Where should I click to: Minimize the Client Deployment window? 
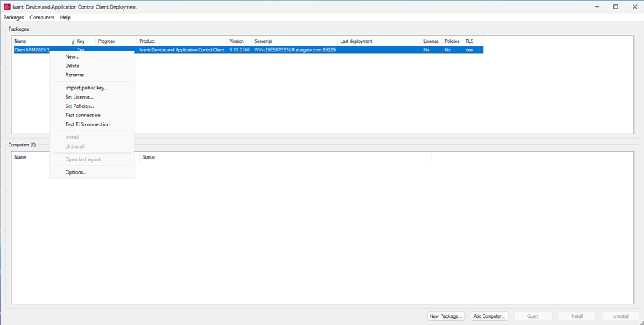(596, 6)
